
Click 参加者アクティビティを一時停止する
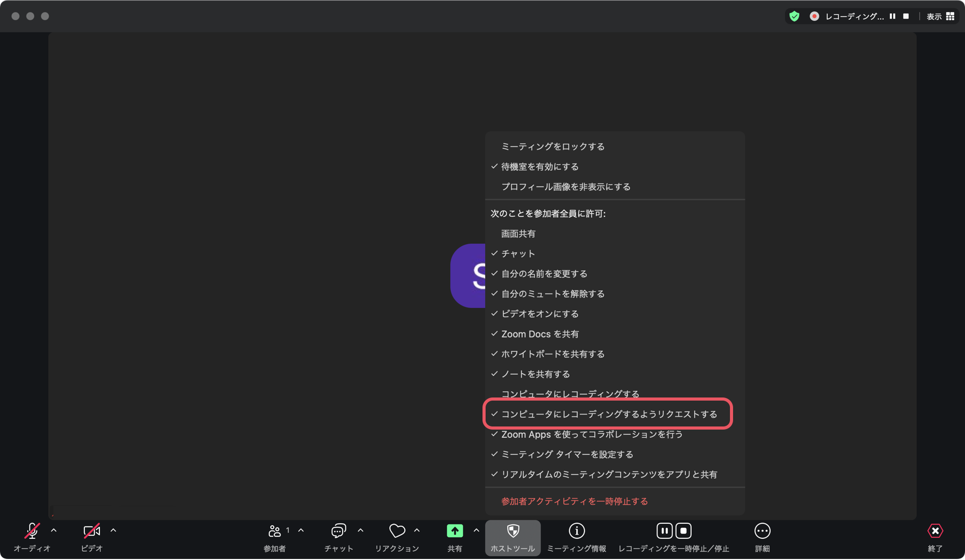point(615,502)
